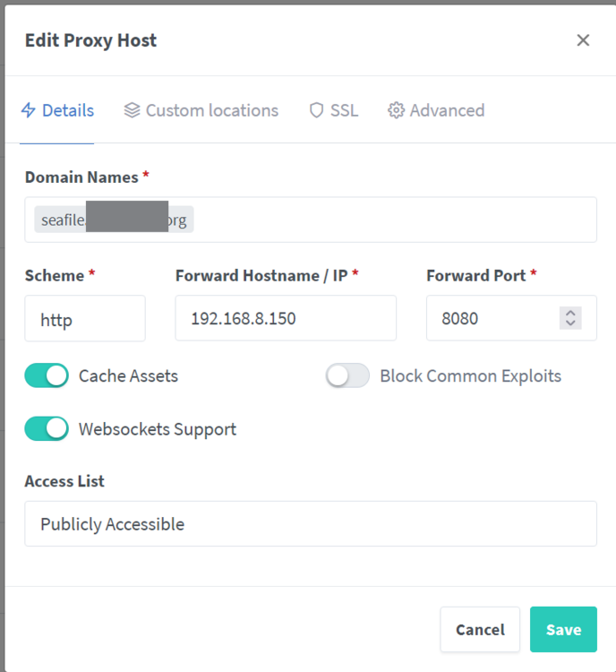Image resolution: width=616 pixels, height=672 pixels.
Task: Click the lightning bolt Details icon
Action: [x=29, y=110]
